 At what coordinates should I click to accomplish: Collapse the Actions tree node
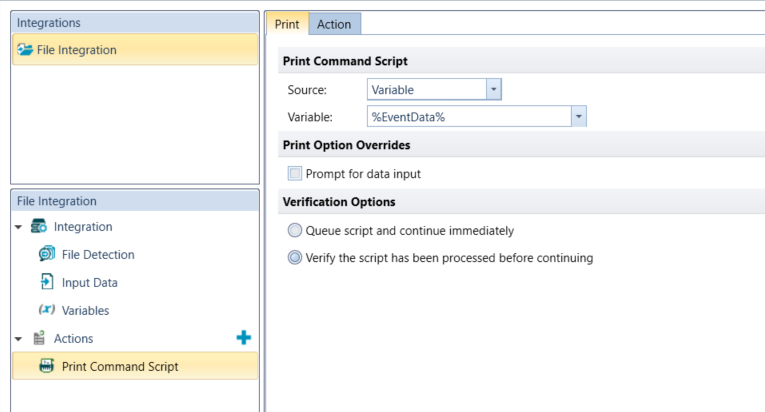pos(20,339)
